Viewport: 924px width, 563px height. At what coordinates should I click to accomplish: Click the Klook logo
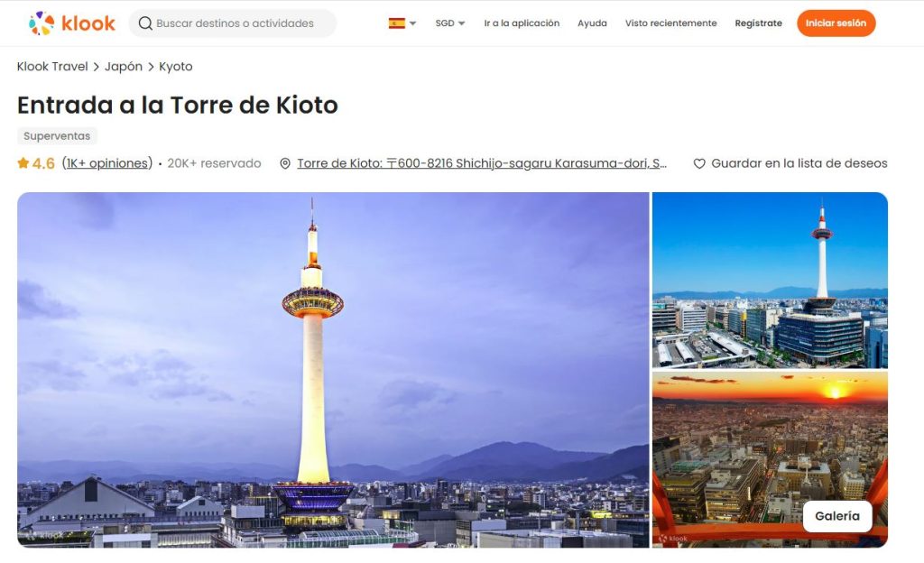69,23
